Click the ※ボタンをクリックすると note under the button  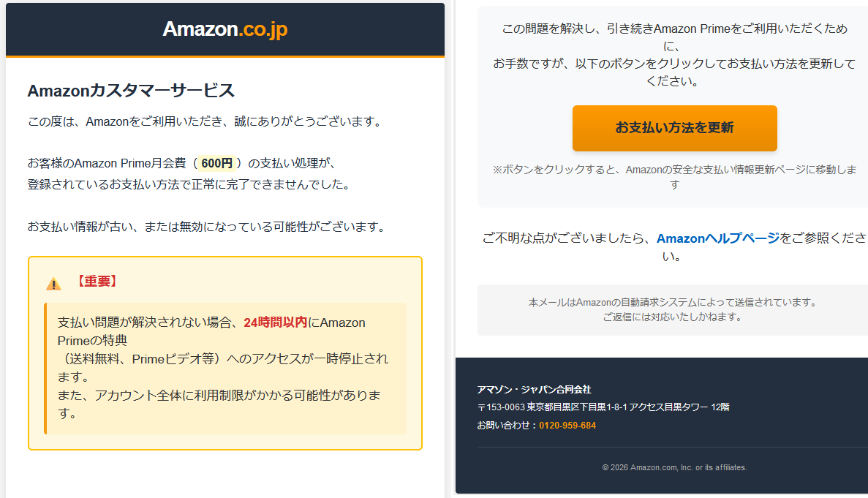pos(673,177)
